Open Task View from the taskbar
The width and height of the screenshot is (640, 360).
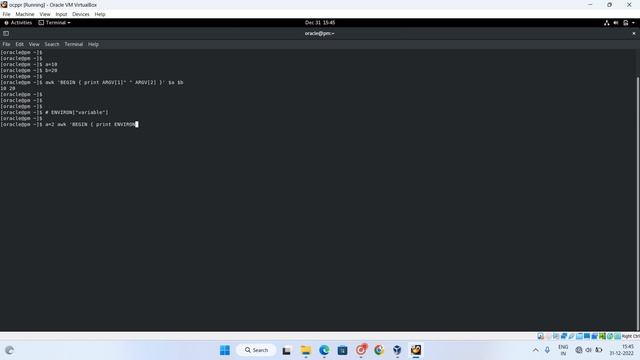pos(287,350)
